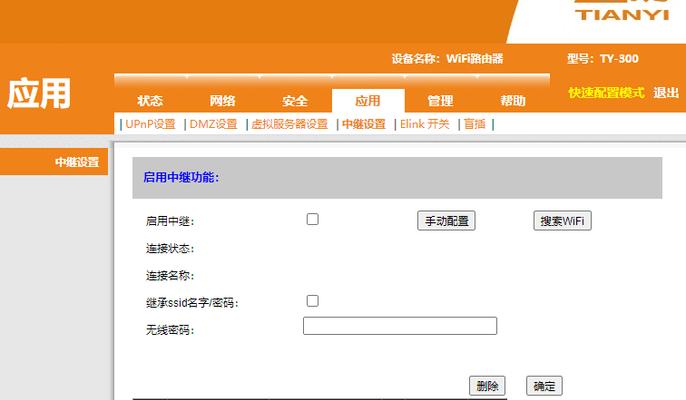Click the 删除 button
The image size is (686, 400).
[487, 386]
